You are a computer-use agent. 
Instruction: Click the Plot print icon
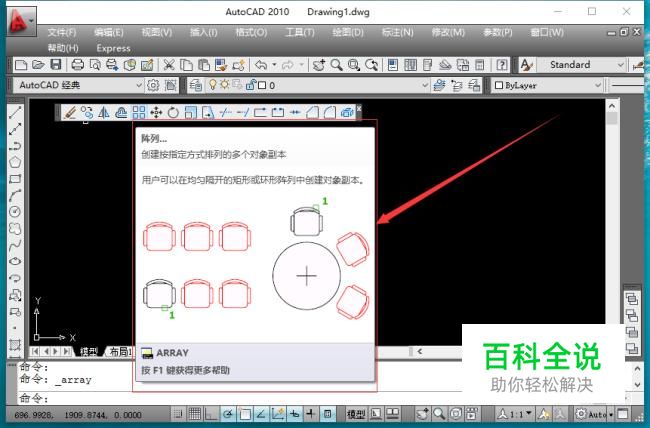(x=78, y=65)
